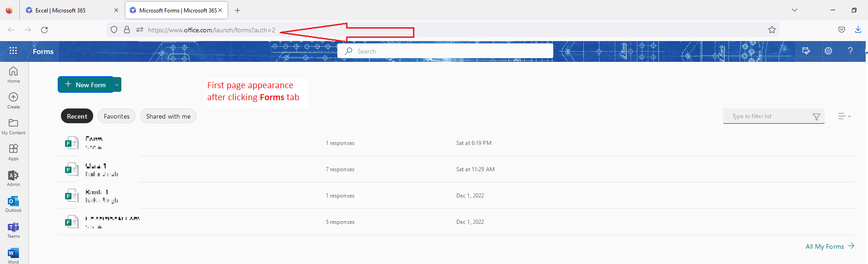Close the Microsoft Forms browser tab

(x=220, y=10)
